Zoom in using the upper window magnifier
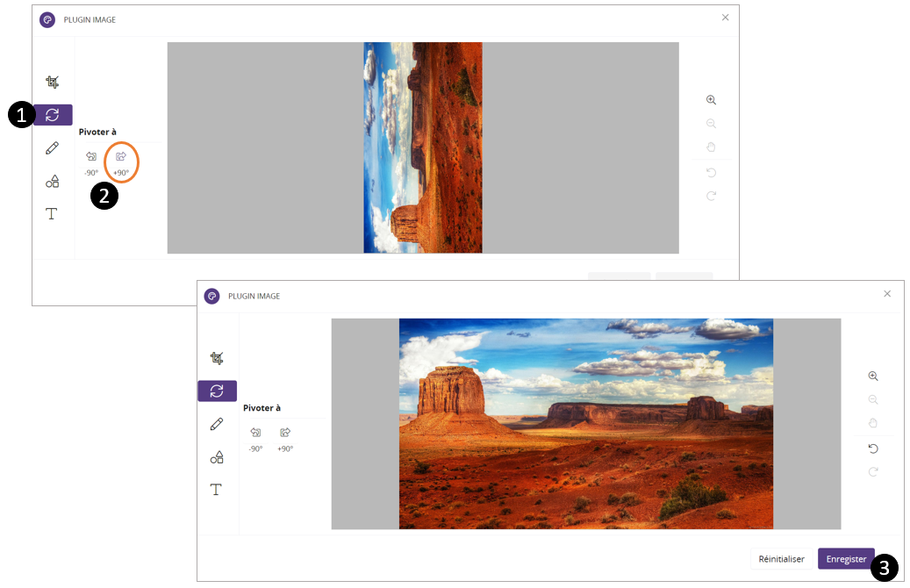Screen dimensions: 910x588 coord(711,100)
